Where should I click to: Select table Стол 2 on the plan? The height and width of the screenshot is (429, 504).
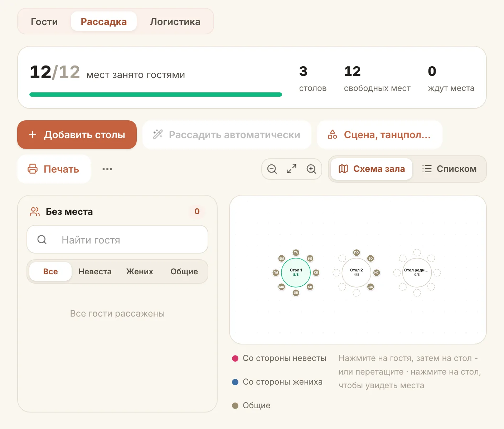pyautogui.click(x=357, y=273)
